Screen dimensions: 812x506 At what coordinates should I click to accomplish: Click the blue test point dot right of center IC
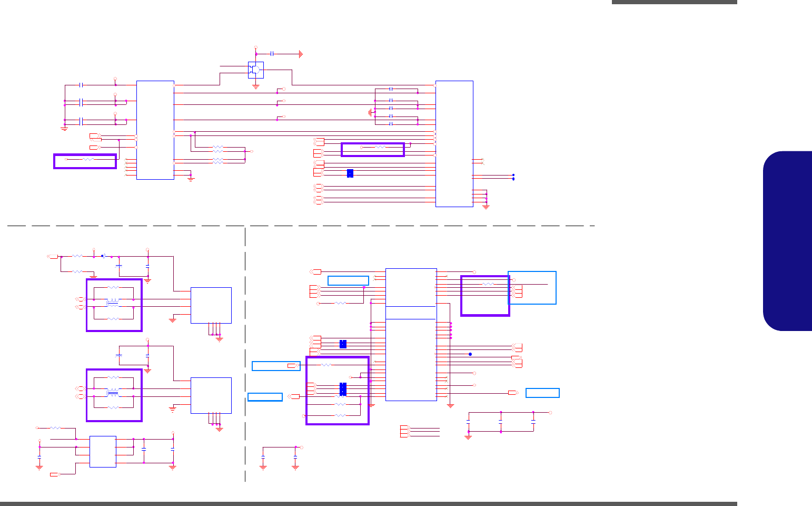(x=470, y=354)
